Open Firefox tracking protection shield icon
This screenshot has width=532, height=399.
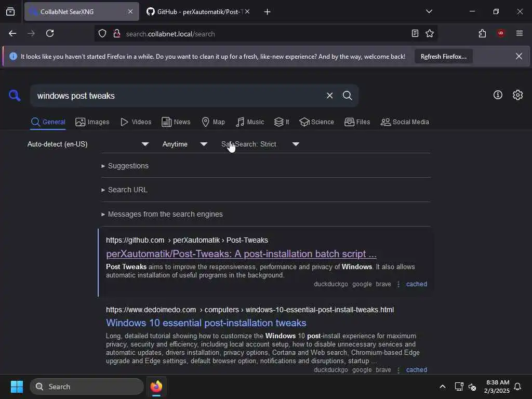(102, 34)
